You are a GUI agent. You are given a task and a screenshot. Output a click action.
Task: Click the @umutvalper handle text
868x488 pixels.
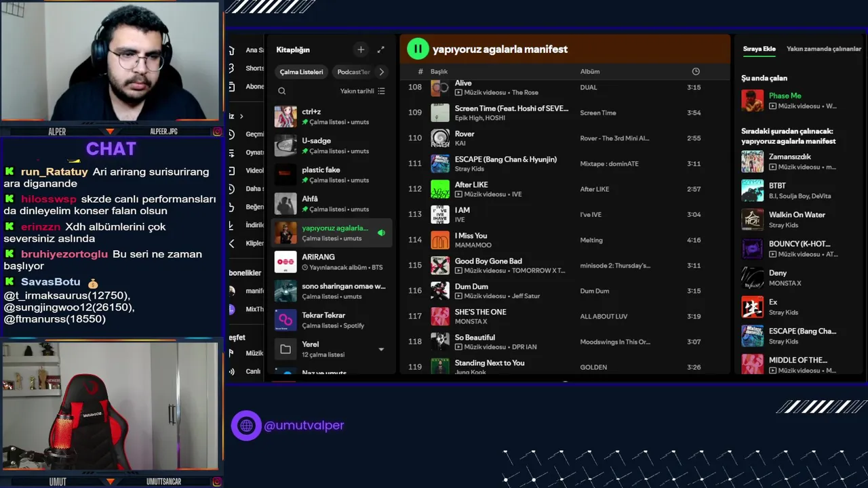click(304, 426)
